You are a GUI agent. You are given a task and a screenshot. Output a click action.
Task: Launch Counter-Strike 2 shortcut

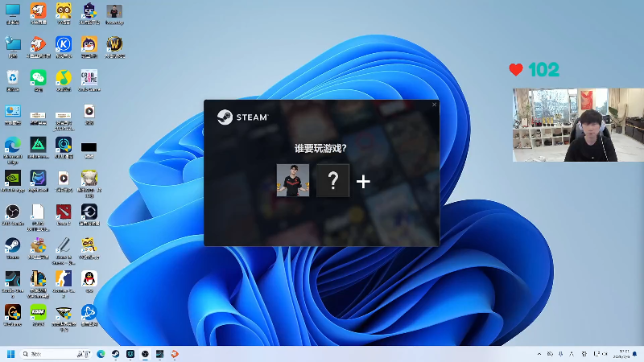64,284
